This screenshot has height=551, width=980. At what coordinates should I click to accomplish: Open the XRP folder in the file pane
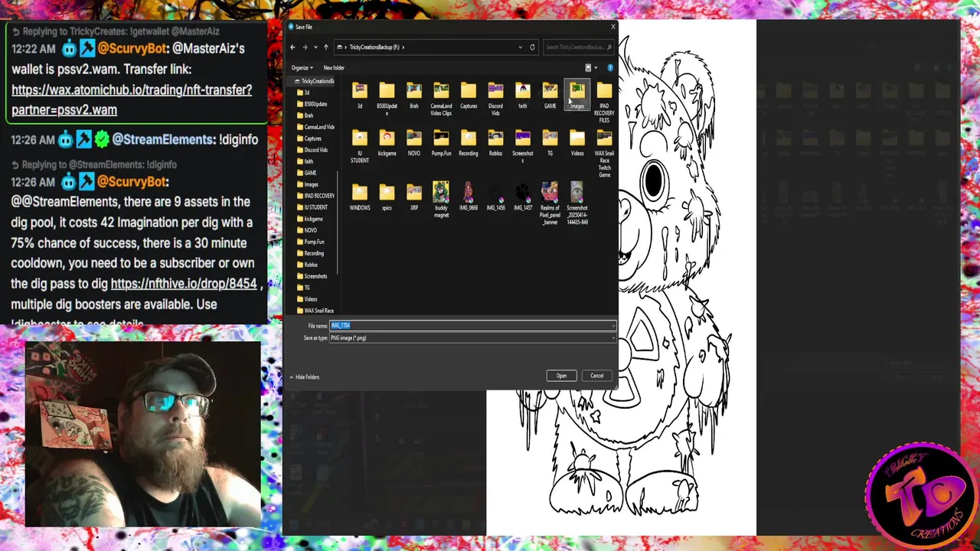(414, 197)
